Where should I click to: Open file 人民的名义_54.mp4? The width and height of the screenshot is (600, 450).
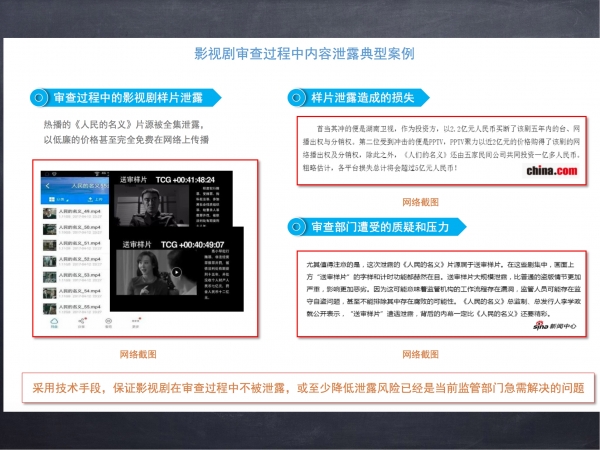75,293
